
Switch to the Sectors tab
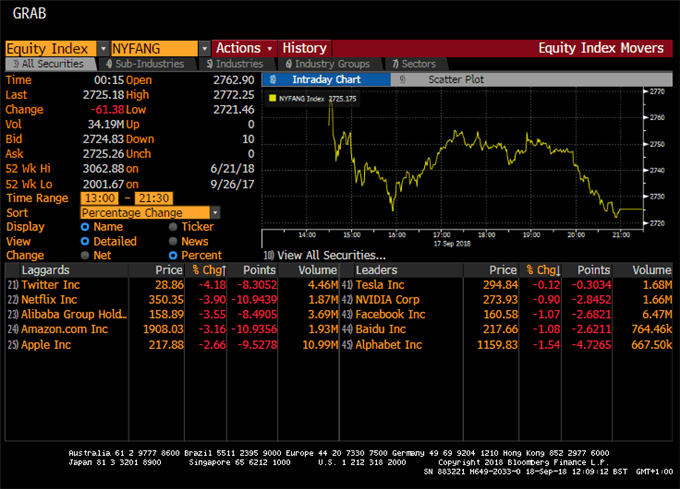[x=414, y=64]
